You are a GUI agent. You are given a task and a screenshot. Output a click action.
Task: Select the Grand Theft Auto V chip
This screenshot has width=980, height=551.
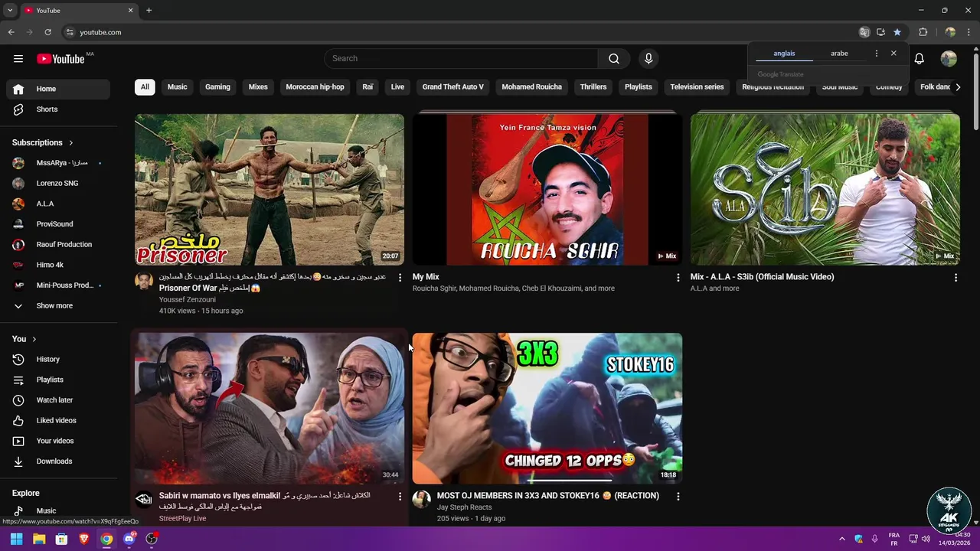[452, 86]
